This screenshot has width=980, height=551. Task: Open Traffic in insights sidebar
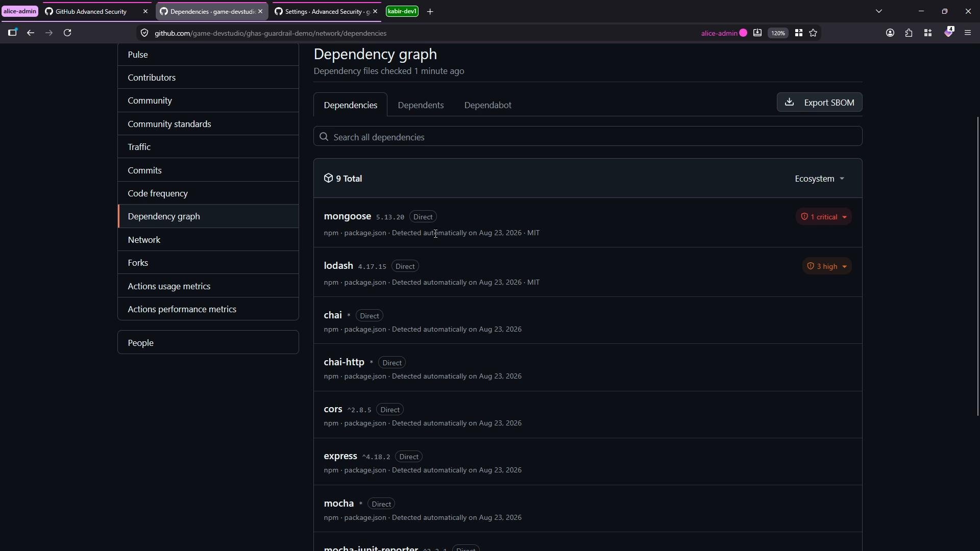(x=208, y=147)
